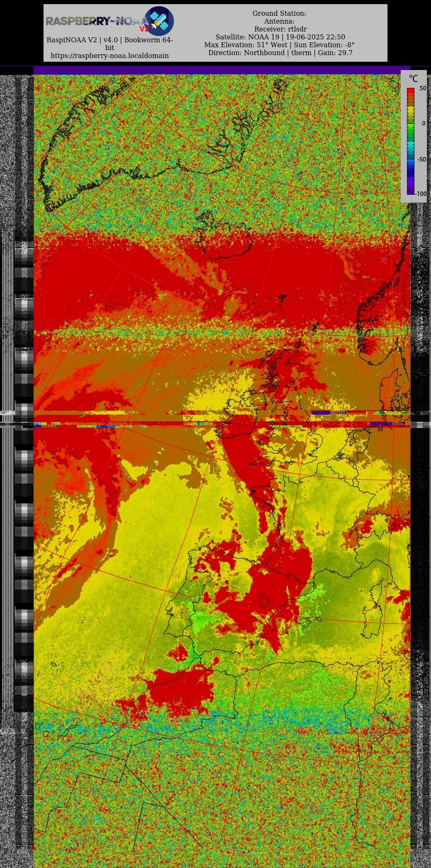The height and width of the screenshot is (868, 431).
Task: Click the RaspiNOAA V2 version text line
Action: (x=109, y=44)
